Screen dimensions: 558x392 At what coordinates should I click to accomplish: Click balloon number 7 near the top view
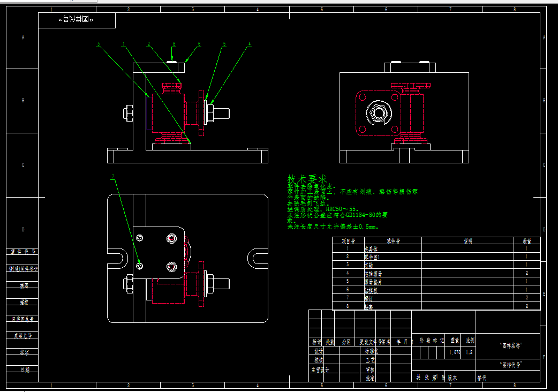113,177
